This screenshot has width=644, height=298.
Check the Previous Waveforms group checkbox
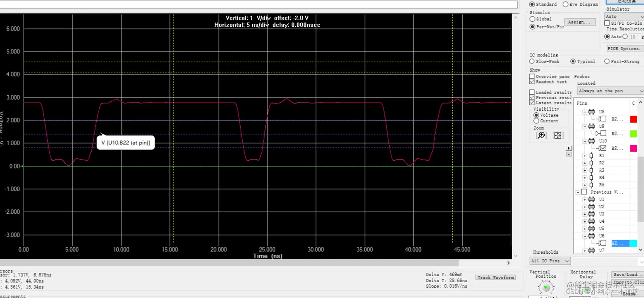coord(584,192)
